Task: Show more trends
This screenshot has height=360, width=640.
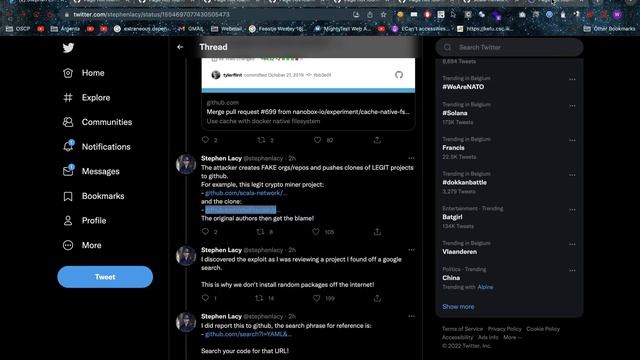Action: pyautogui.click(x=458, y=307)
